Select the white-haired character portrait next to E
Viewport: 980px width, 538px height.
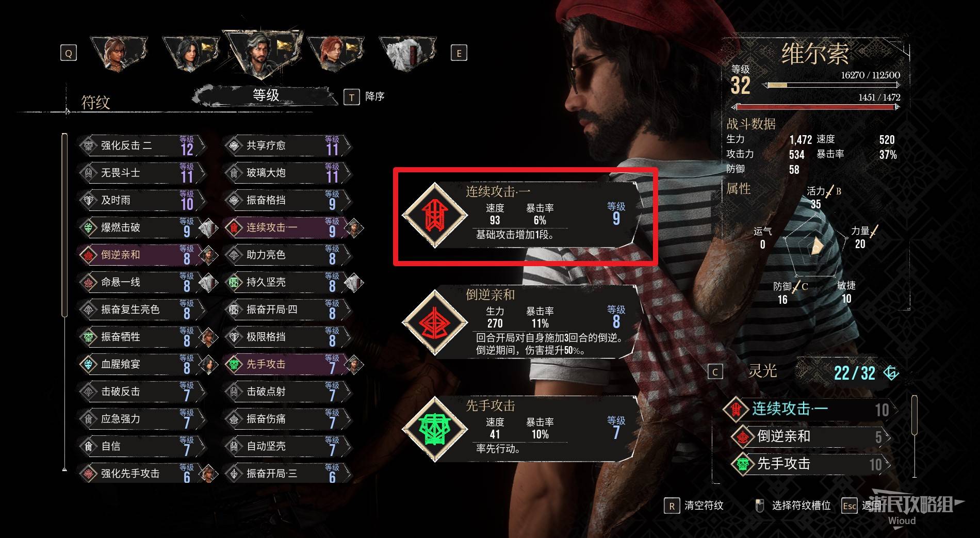click(x=407, y=53)
